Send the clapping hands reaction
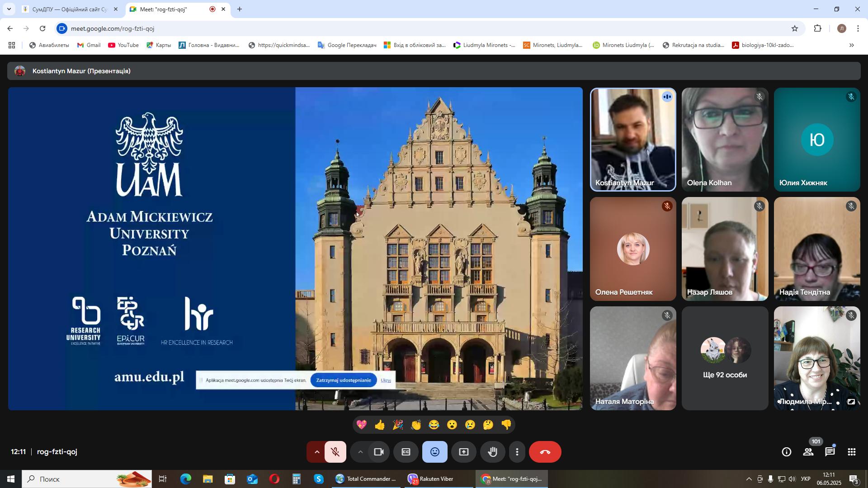The width and height of the screenshot is (868, 488). (x=416, y=425)
